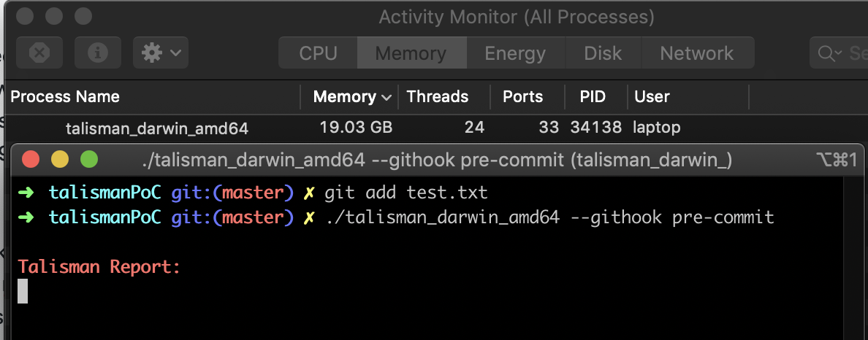The height and width of the screenshot is (340, 868).
Task: Open the Energy tab
Action: click(515, 53)
